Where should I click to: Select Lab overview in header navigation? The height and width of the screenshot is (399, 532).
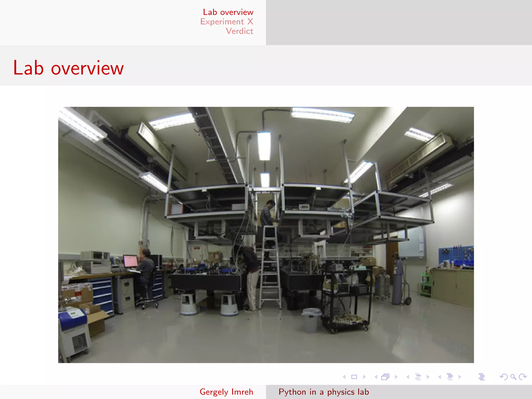(228, 12)
